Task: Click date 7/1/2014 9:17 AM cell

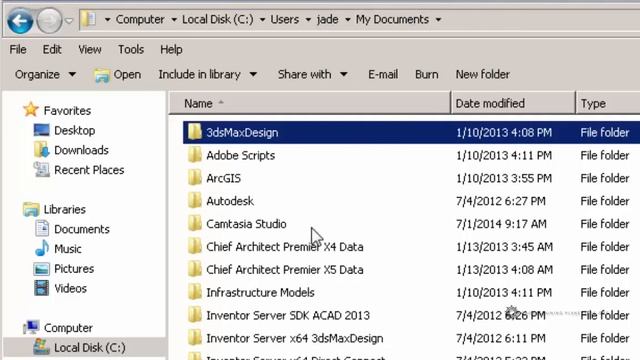Action: (x=501, y=224)
